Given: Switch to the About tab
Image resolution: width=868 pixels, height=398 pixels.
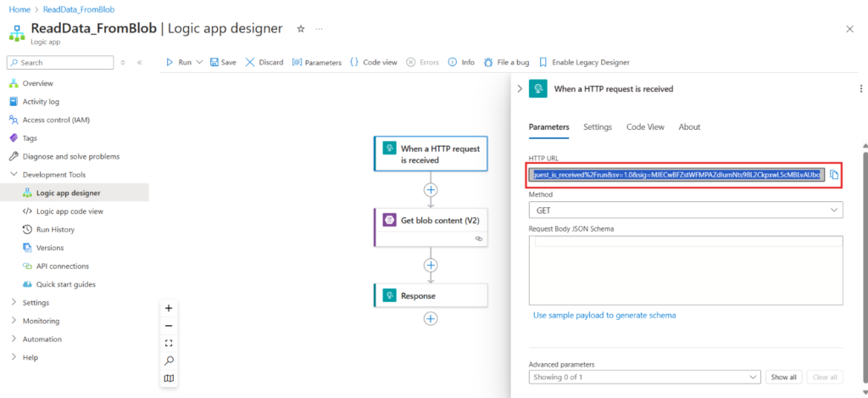Looking at the screenshot, I should tap(690, 127).
